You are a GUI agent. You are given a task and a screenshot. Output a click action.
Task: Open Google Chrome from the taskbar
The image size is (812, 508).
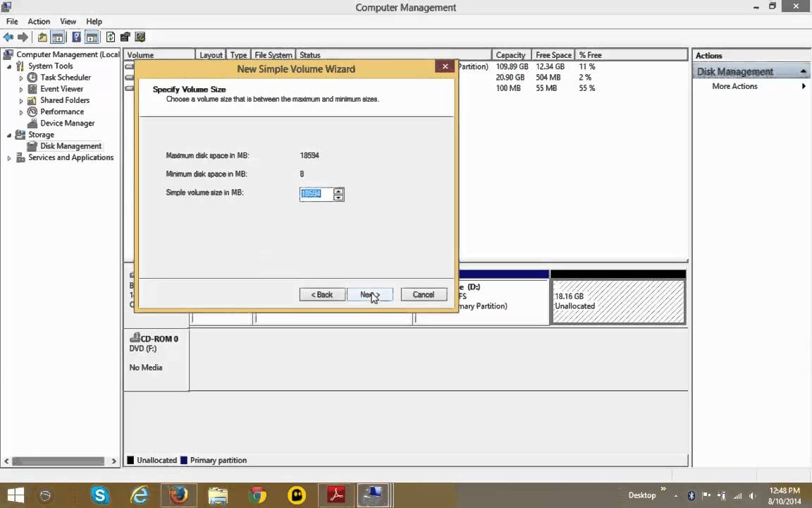point(257,496)
